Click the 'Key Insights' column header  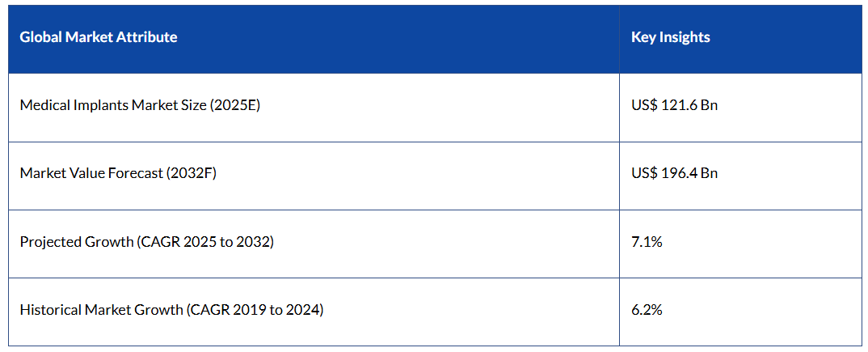tap(670, 37)
